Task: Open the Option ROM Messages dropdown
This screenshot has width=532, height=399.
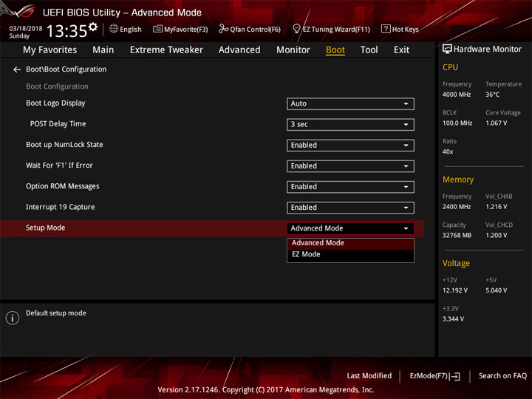Action: tap(350, 187)
